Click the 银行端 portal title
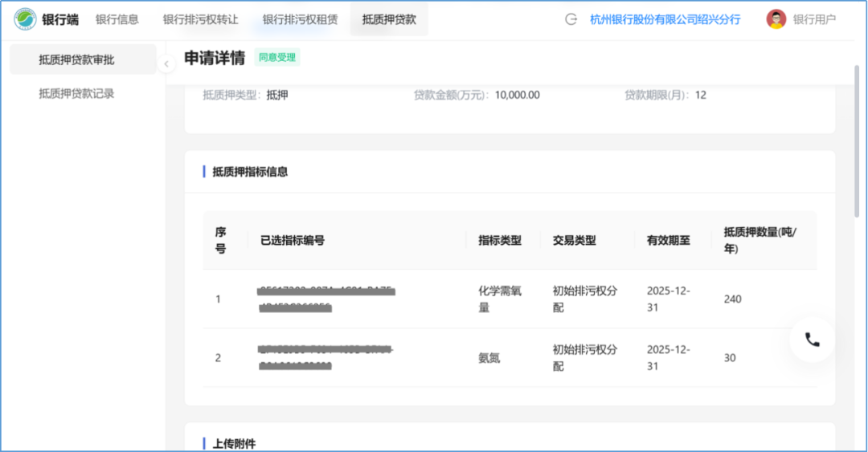Image resolution: width=868 pixels, height=452 pixels. (x=60, y=19)
